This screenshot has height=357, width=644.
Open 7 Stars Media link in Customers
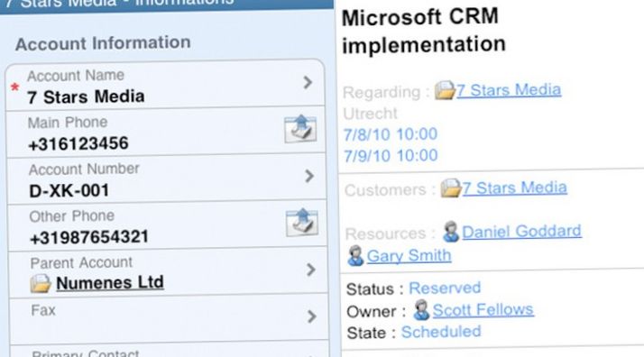click(515, 188)
